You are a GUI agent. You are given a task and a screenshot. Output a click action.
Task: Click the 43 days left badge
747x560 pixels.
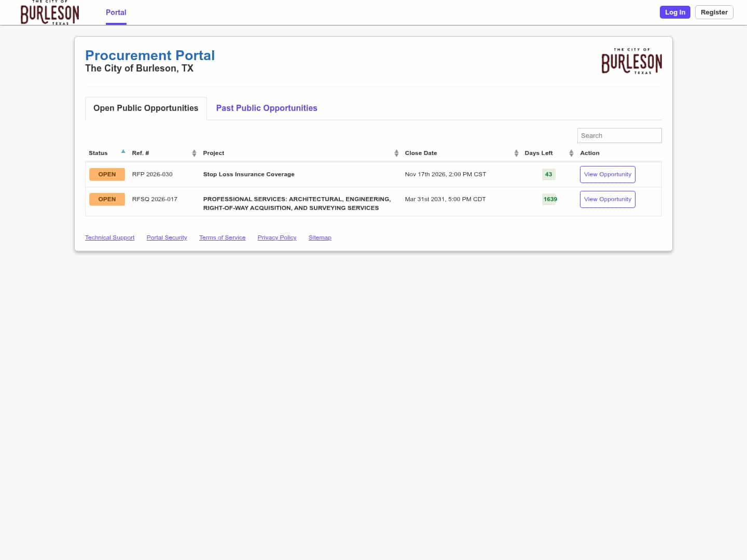(x=548, y=174)
